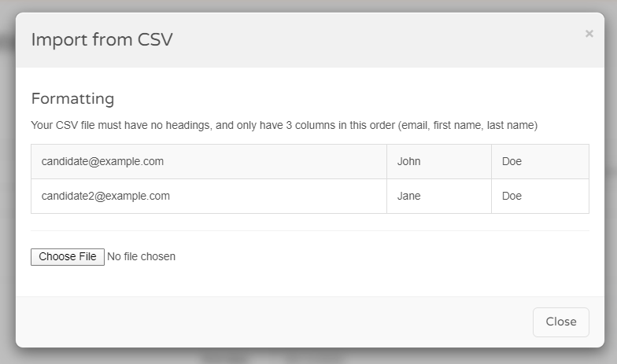Click the Close button
This screenshot has height=364, width=617.
pos(560,322)
